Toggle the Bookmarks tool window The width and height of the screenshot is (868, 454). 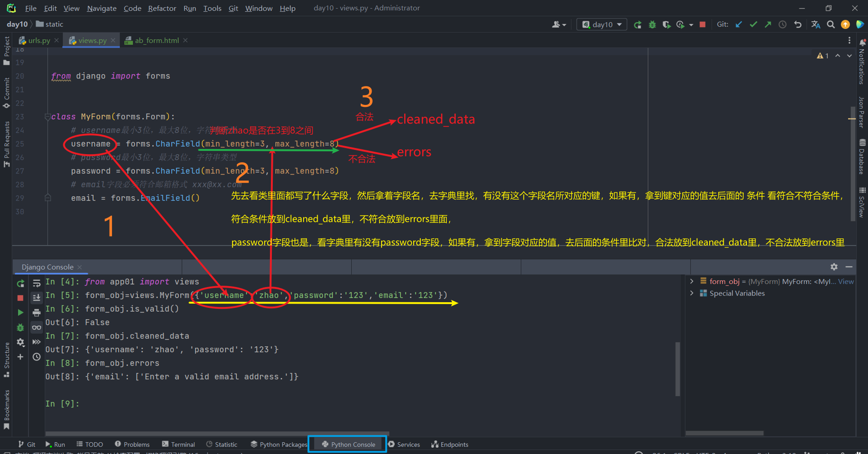(x=7, y=410)
